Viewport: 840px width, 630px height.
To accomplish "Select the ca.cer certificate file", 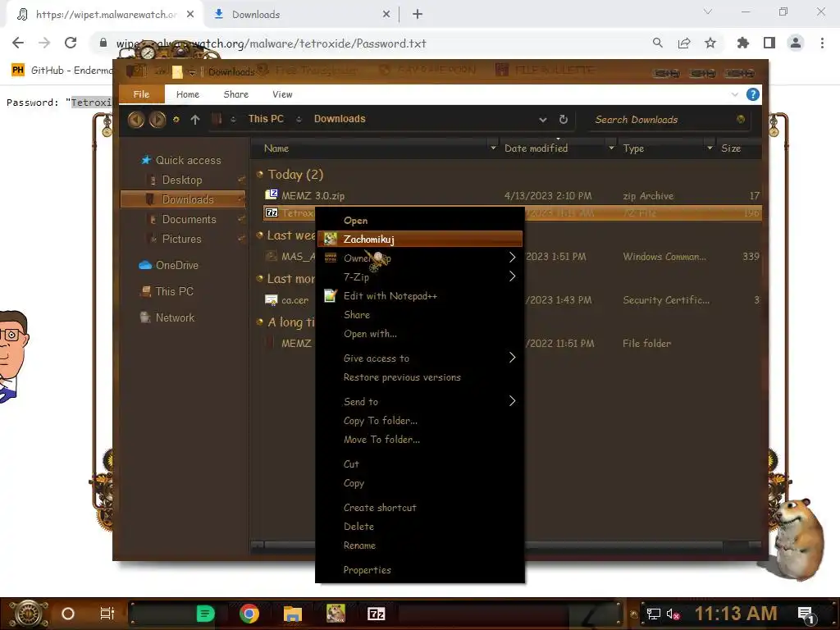I will click(x=287, y=300).
